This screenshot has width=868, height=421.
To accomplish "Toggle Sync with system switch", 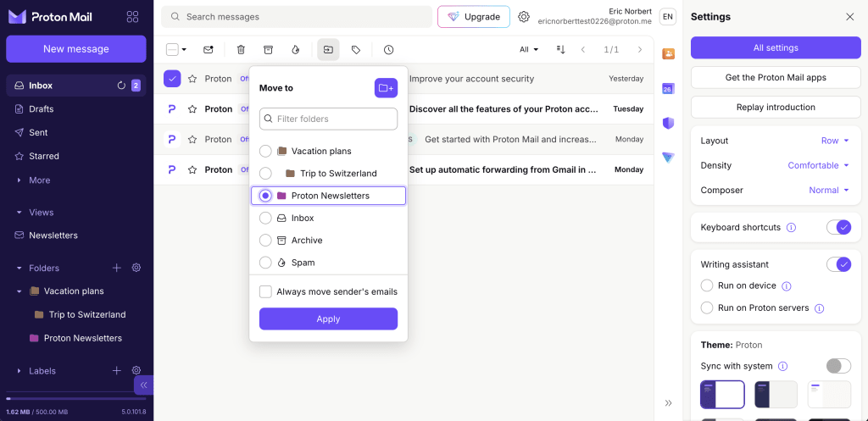I will pos(838,366).
